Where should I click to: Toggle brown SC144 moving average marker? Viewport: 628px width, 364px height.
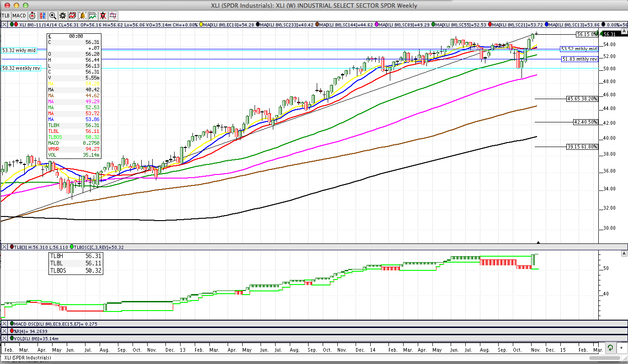(x=318, y=24)
